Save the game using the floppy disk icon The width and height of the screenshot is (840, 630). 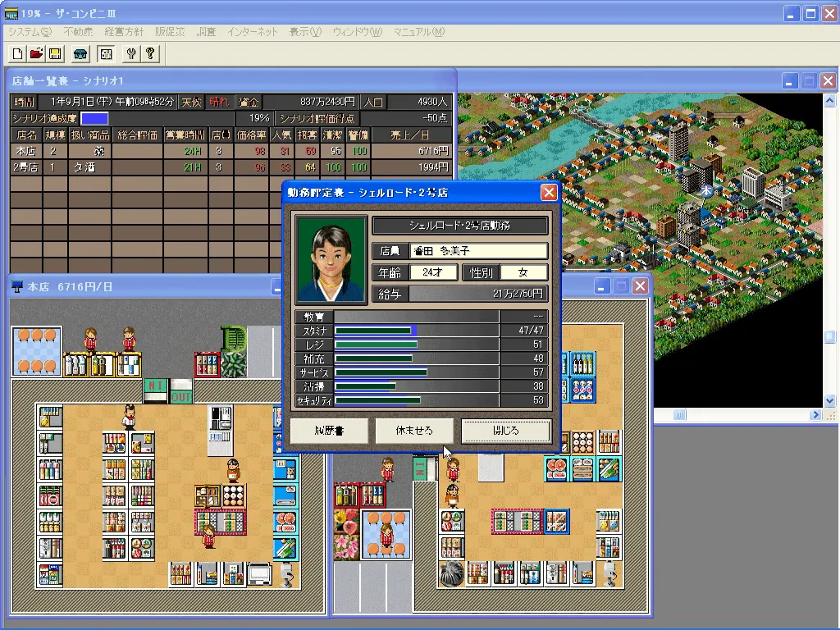pyautogui.click(x=54, y=51)
